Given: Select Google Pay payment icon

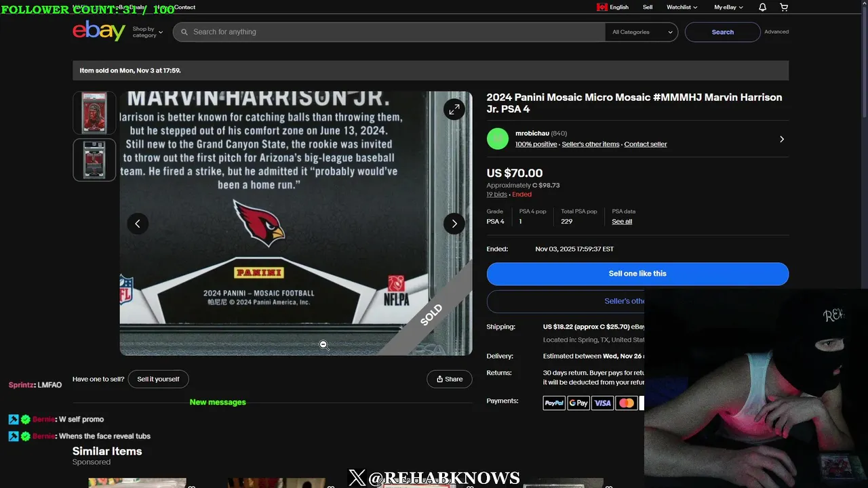Looking at the screenshot, I should (x=578, y=403).
